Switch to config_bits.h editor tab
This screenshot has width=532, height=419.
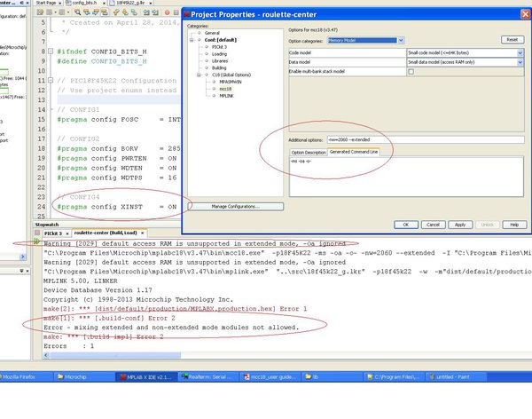(84, 3)
